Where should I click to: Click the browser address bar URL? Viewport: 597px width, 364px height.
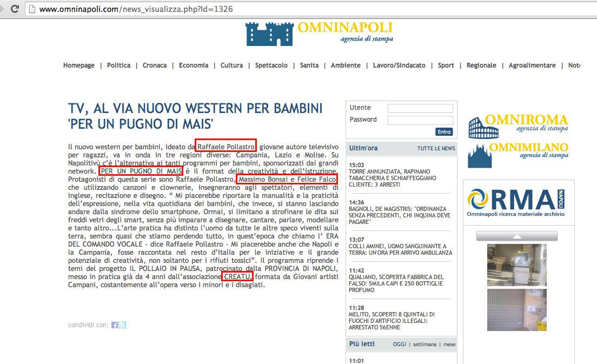pos(136,9)
